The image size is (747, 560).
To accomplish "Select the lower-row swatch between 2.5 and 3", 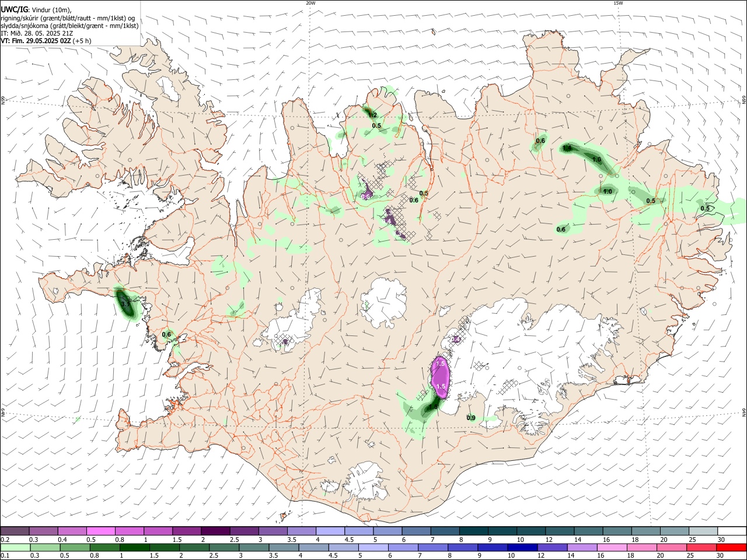I will click(223, 547).
